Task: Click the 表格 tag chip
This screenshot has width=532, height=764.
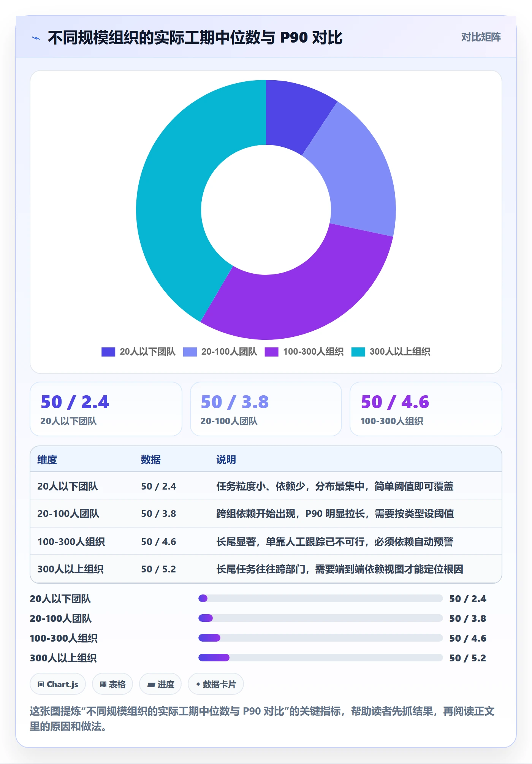Action: tap(112, 684)
